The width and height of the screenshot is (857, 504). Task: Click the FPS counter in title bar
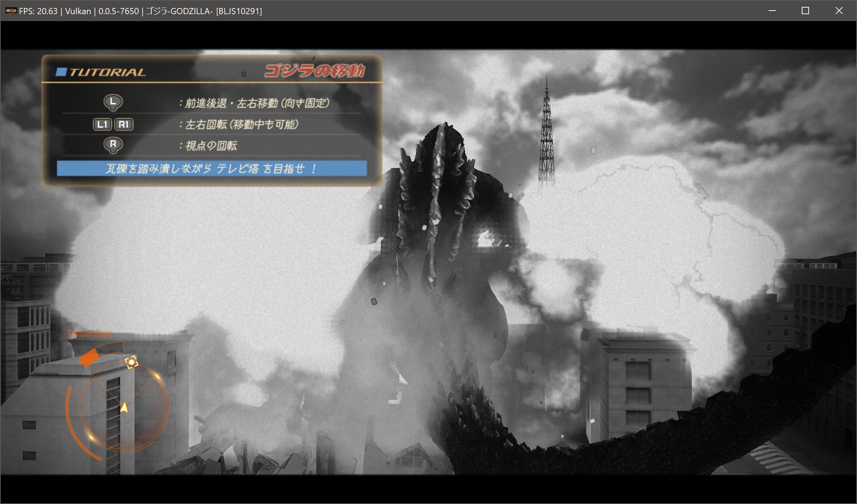(38, 11)
